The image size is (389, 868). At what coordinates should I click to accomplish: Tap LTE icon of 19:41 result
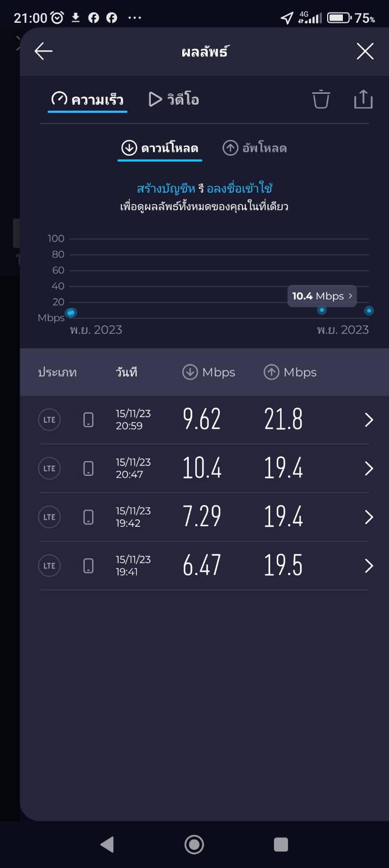(49, 566)
